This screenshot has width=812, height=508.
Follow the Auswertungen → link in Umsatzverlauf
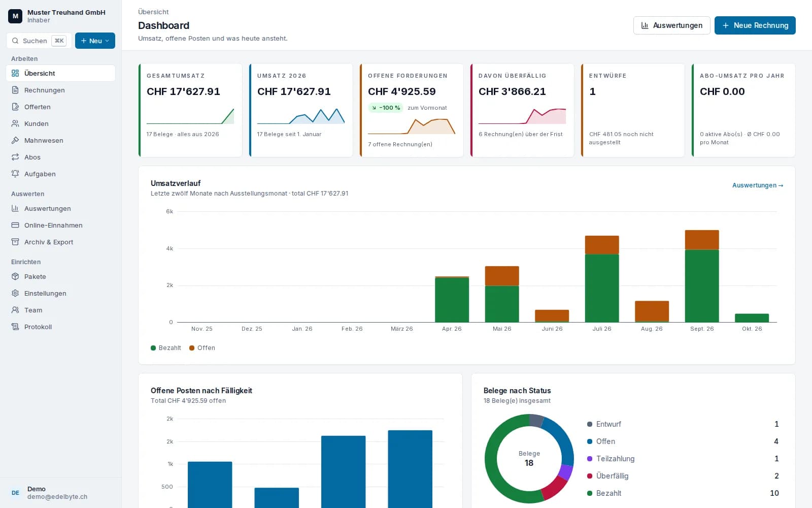pyautogui.click(x=758, y=185)
